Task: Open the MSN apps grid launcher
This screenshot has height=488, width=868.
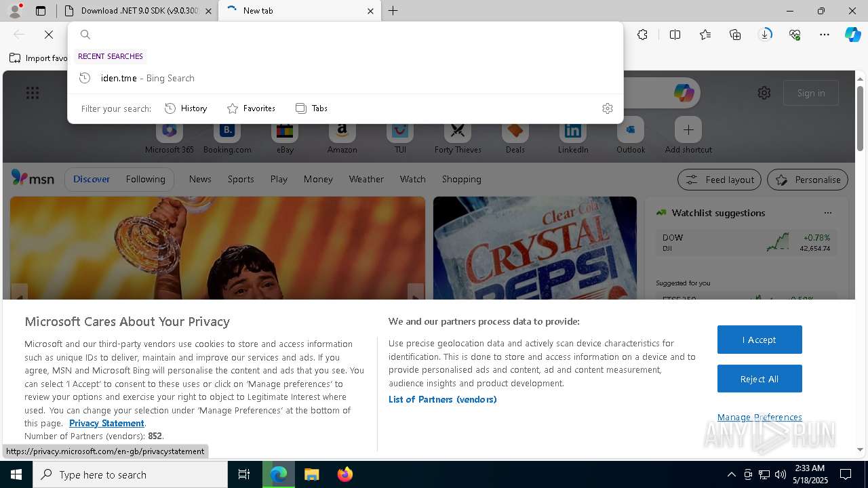Action: click(33, 93)
